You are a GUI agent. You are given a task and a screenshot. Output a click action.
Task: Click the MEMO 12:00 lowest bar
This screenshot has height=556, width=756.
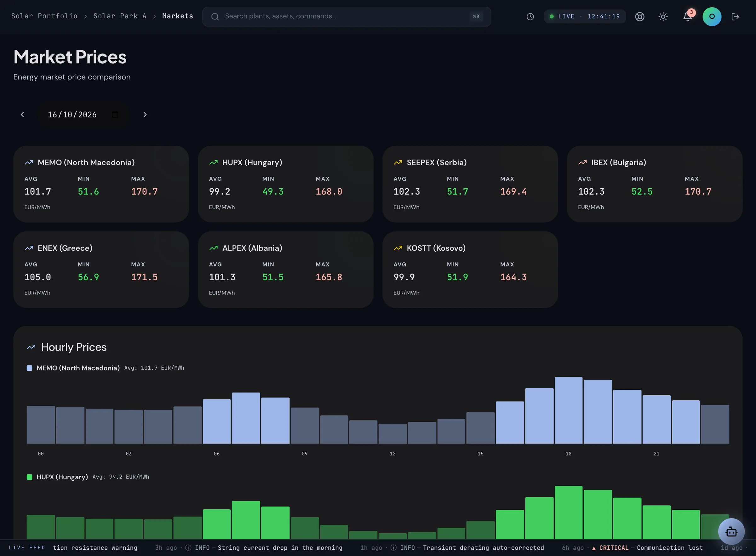(392, 433)
